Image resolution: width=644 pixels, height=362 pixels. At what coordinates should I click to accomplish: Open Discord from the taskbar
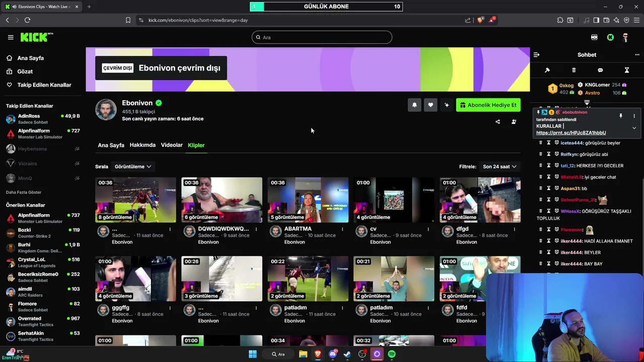[x=333, y=354]
